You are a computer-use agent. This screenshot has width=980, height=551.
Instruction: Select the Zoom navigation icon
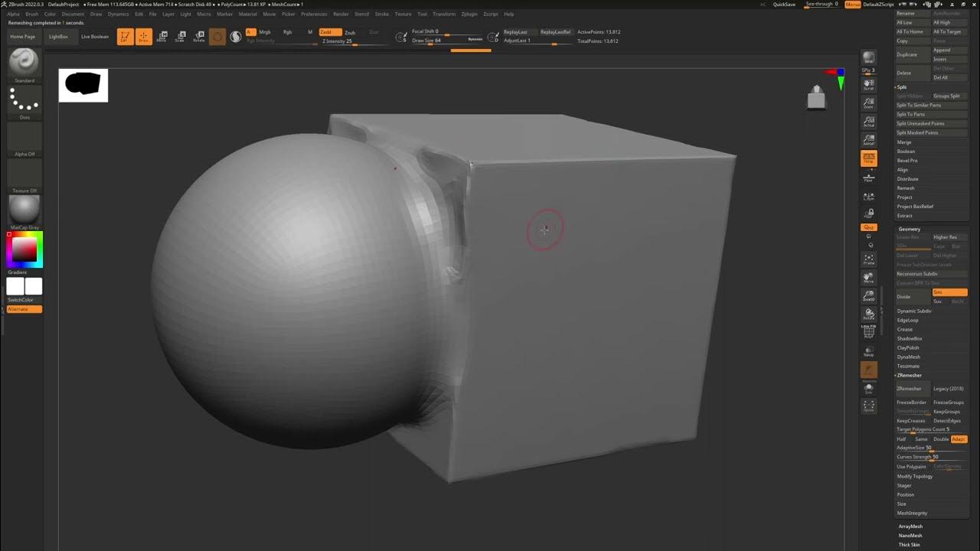[868, 103]
